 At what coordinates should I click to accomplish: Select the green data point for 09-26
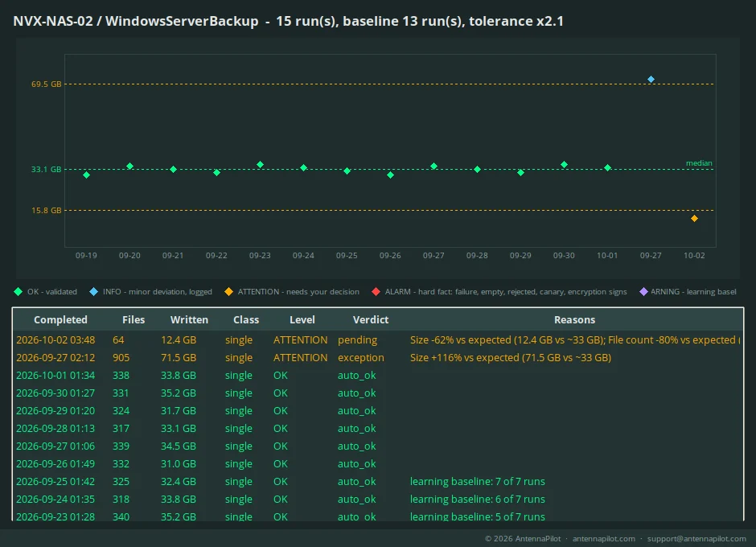click(x=391, y=175)
